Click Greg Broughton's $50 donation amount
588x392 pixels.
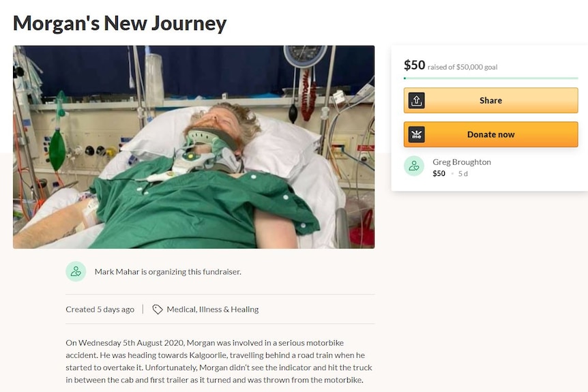(x=439, y=174)
